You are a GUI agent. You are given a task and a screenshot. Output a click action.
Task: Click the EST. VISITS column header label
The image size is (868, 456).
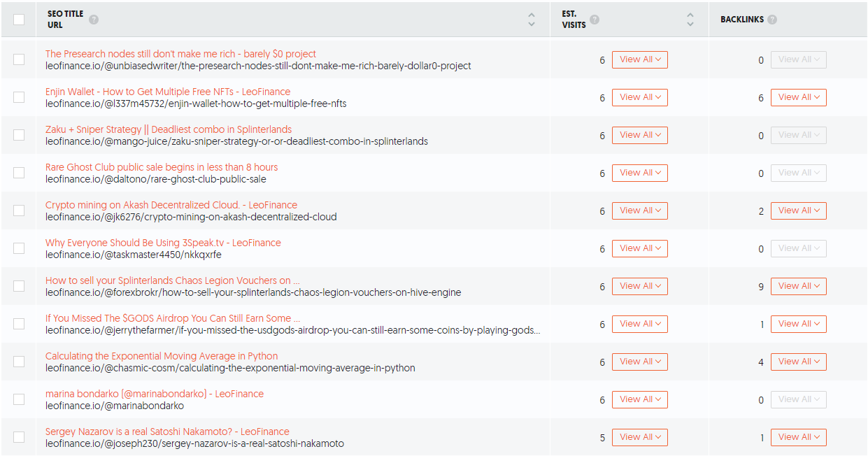click(574, 20)
